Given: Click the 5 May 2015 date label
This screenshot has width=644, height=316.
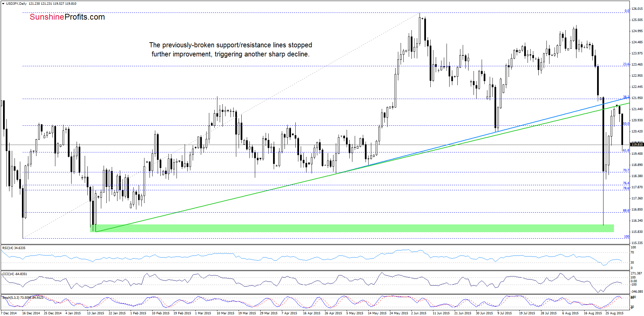Looking at the screenshot, I should [x=355, y=313].
